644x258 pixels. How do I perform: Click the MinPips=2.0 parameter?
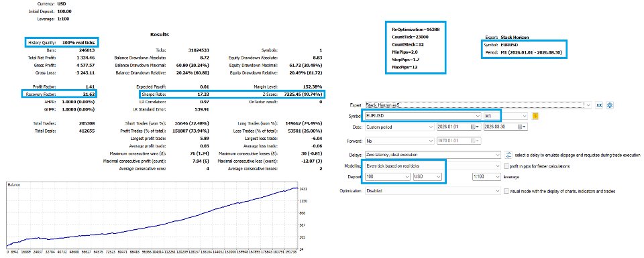(405, 52)
